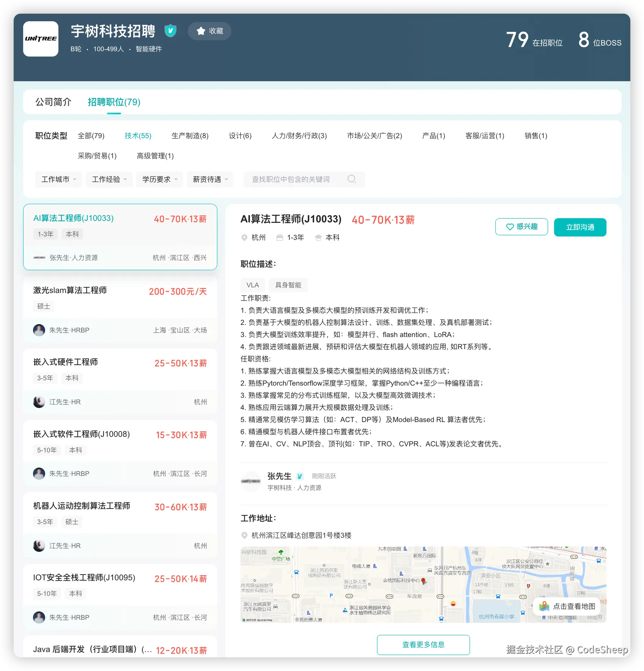Click the VLA keyword tag

click(253, 285)
